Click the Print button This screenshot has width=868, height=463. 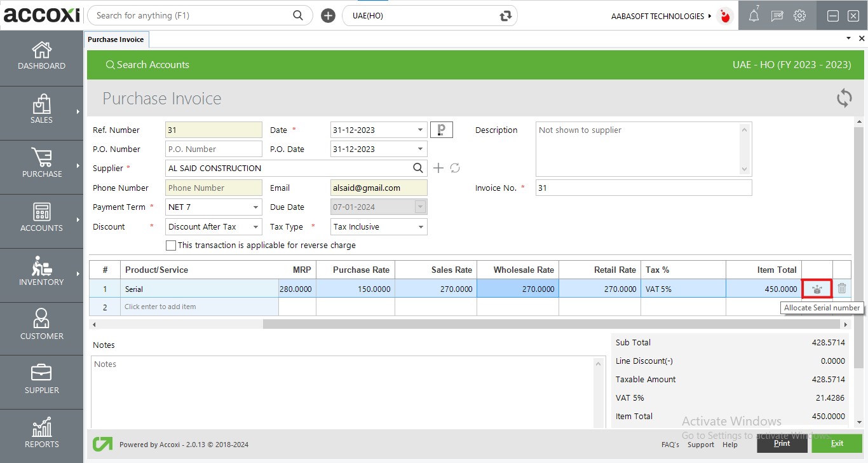click(x=782, y=443)
